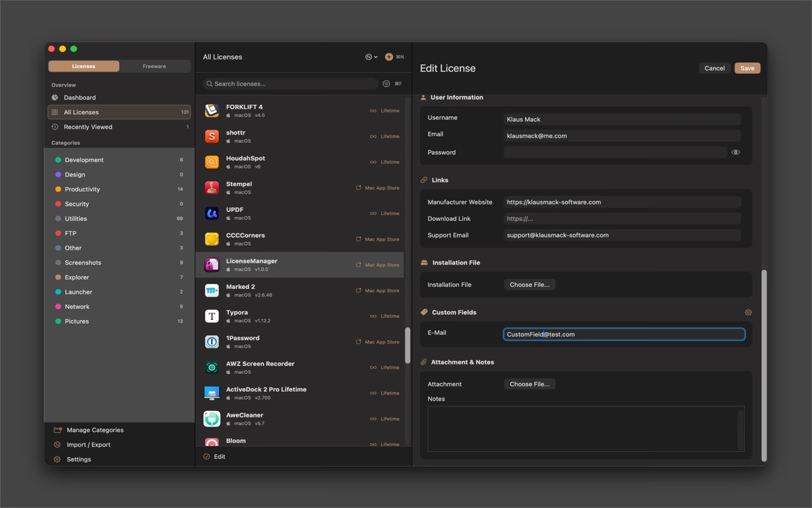
Task: Select the Development category
Action: pyautogui.click(x=119, y=160)
